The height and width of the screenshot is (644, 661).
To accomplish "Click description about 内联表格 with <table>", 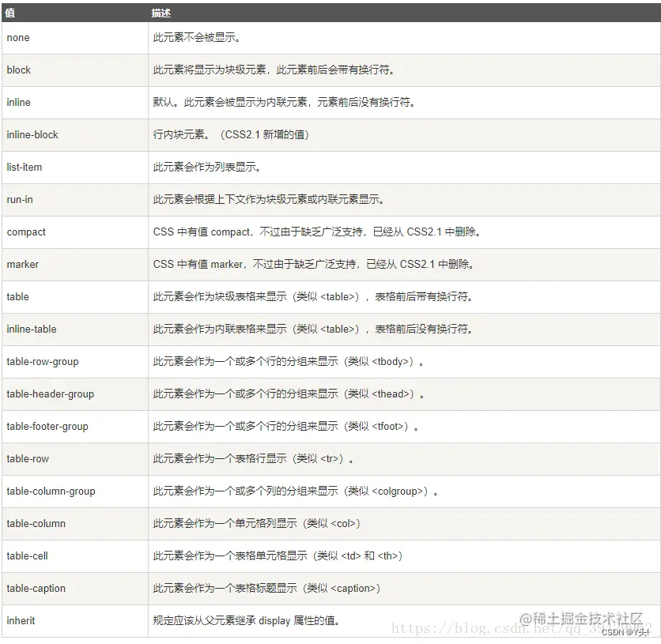I will (313, 330).
